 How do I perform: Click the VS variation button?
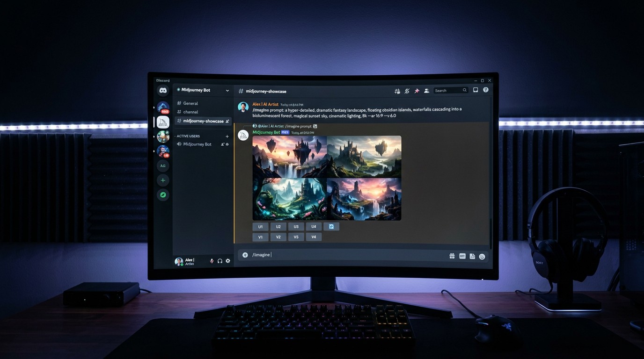pyautogui.click(x=296, y=237)
